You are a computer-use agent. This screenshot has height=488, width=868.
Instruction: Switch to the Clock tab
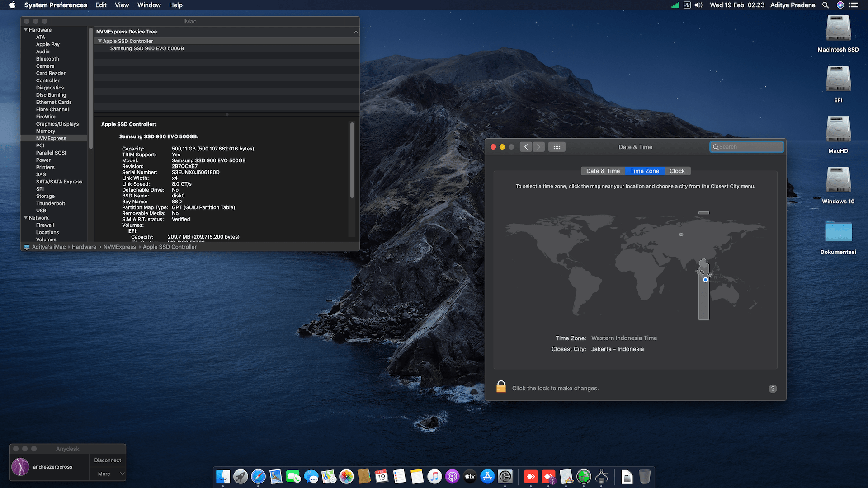pyautogui.click(x=677, y=171)
